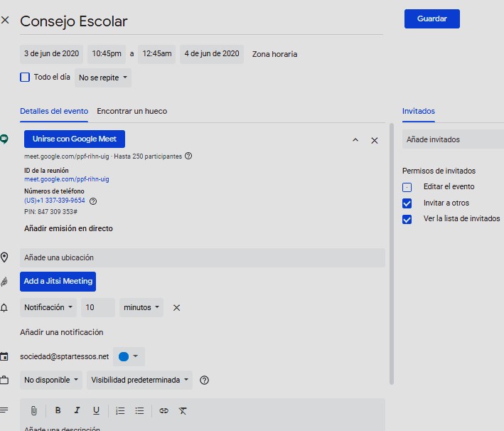
Task: Insert a link in description
Action: [163, 410]
